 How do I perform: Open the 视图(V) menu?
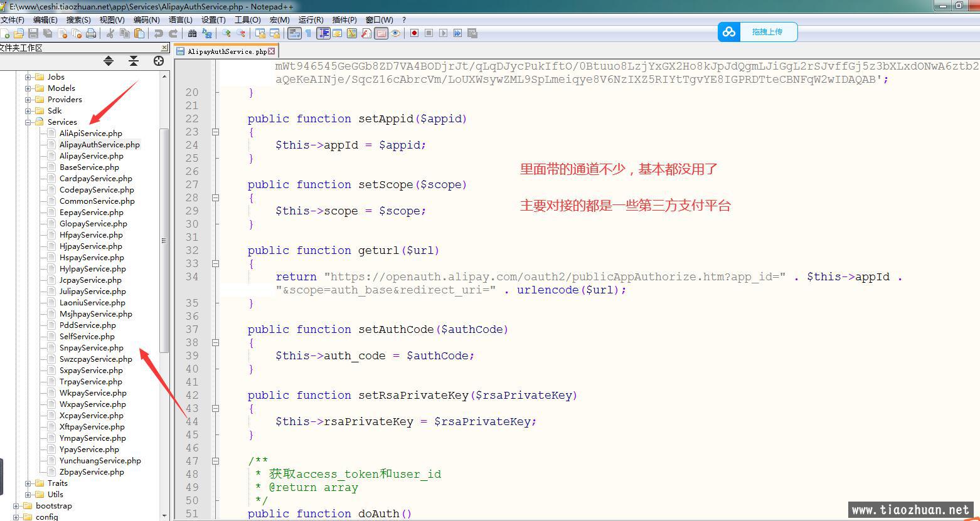pos(112,20)
